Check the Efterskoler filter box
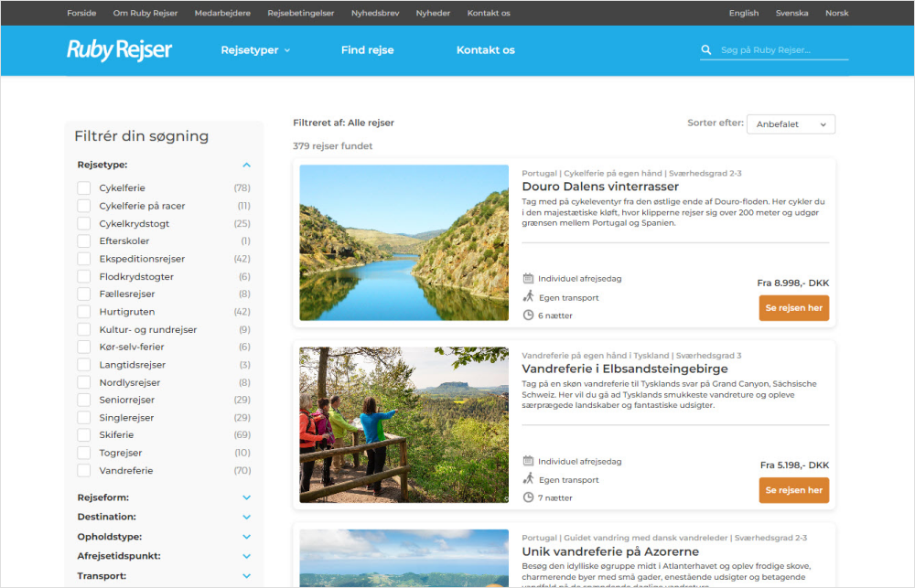This screenshot has width=915, height=588. [84, 241]
